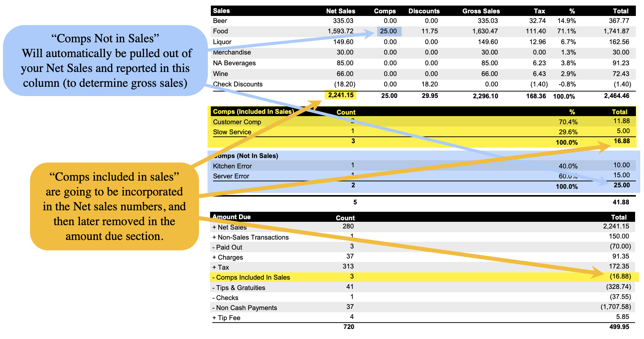
Task: Select the NA Beverages row label
Action: click(234, 63)
